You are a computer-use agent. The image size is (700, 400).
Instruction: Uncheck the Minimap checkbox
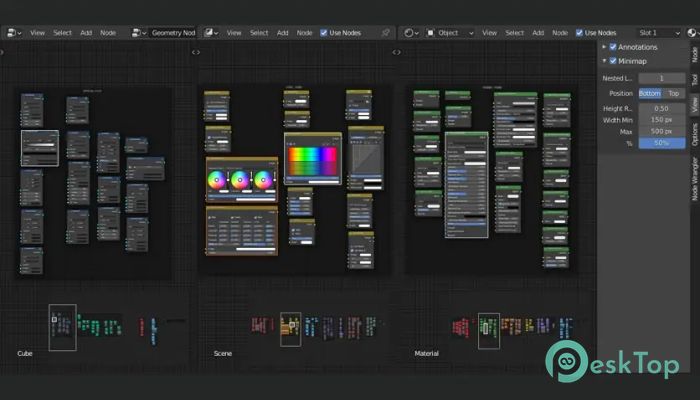(x=613, y=61)
